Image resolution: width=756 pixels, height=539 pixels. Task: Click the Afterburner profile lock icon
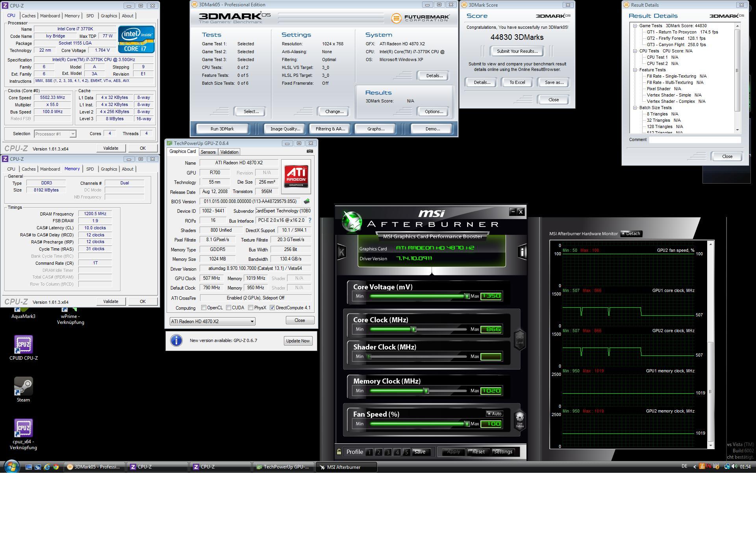point(339,452)
